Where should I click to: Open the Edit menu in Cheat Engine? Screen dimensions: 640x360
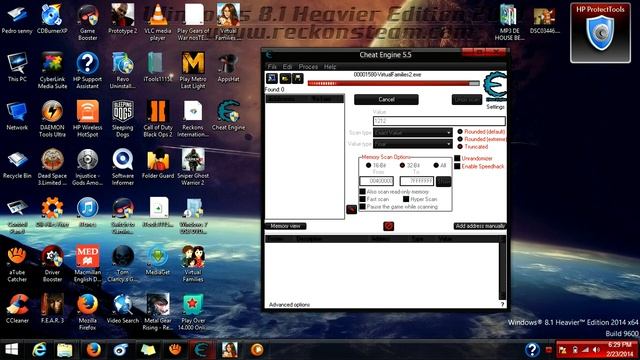coord(287,67)
